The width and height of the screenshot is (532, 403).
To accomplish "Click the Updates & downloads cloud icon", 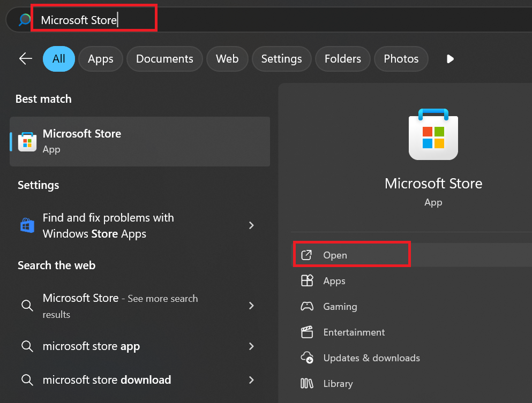I will tap(307, 358).
